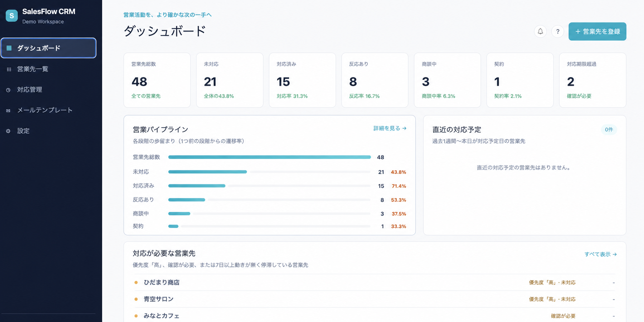Click the list icon beside 営業先一覧
This screenshot has width=644, height=322.
point(9,69)
